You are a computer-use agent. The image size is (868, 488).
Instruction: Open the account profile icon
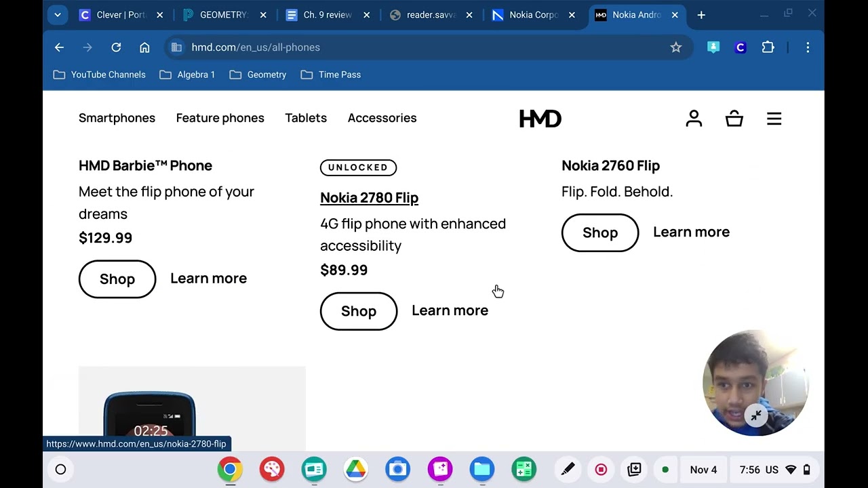694,119
